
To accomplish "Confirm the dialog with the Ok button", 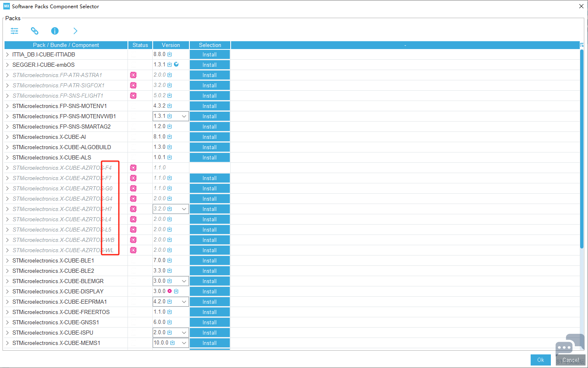I will pyautogui.click(x=541, y=360).
